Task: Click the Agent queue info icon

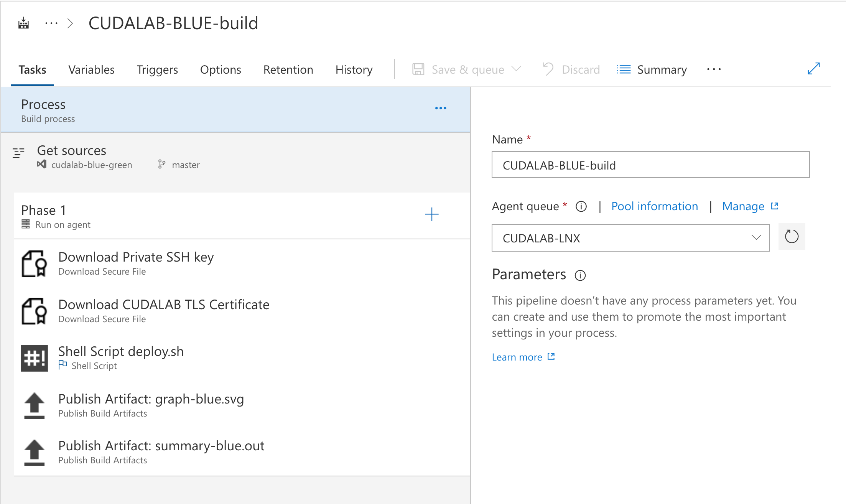Action: [x=581, y=207]
